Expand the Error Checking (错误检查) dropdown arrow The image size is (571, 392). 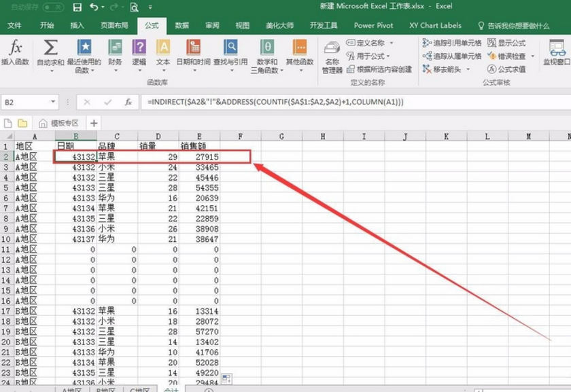[x=533, y=56]
